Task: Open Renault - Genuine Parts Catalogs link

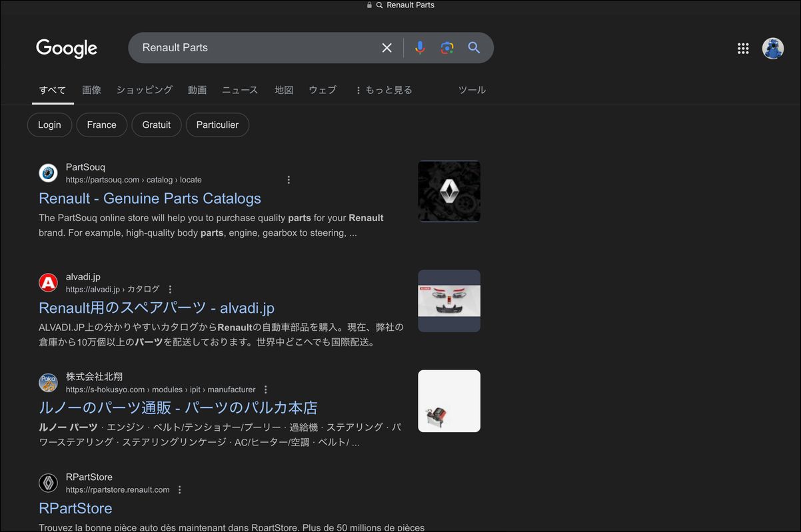Action: pyautogui.click(x=150, y=198)
